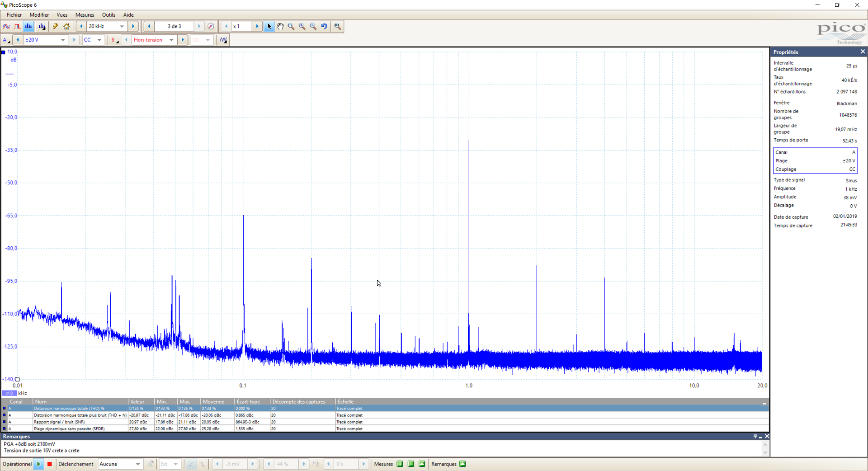The image size is (868, 471).
Task: Switch to oscilloscope mode
Action: point(6,26)
